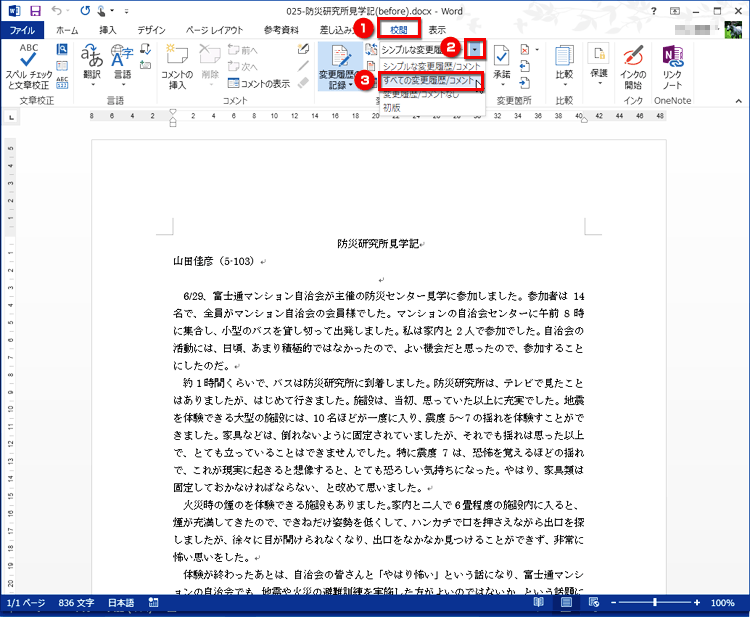Open the Thesaurus icon in proofing group
Screen dimensions: 750x617
pos(62,66)
